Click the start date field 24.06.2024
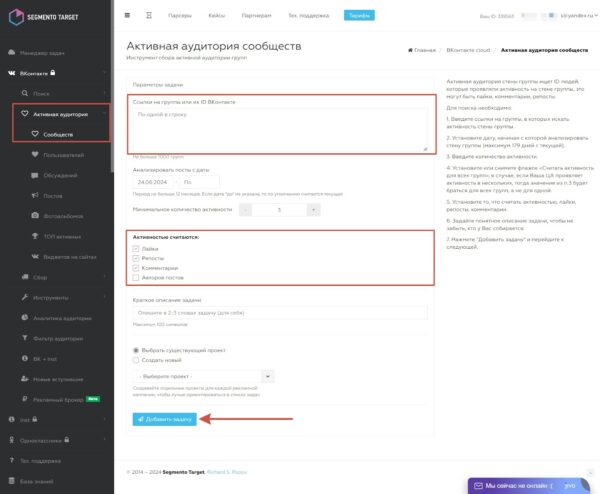Viewport: 600px width, 494px height. [x=154, y=182]
